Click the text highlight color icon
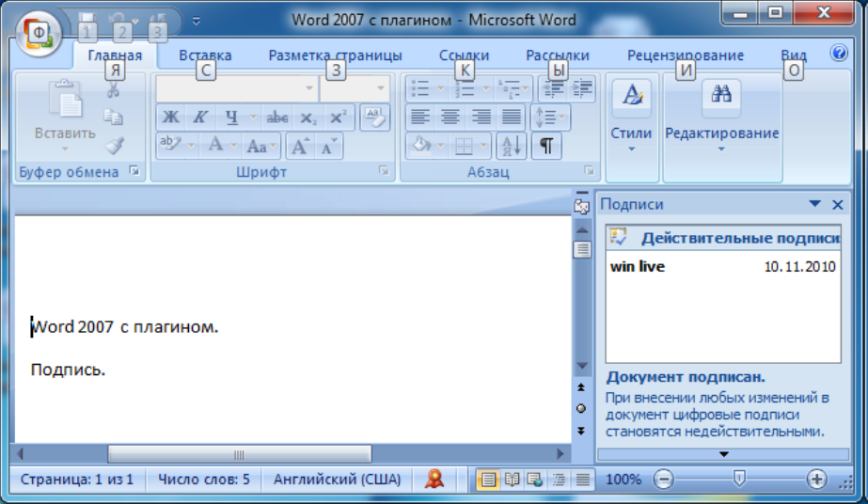The height and width of the screenshot is (504, 868). [170, 146]
